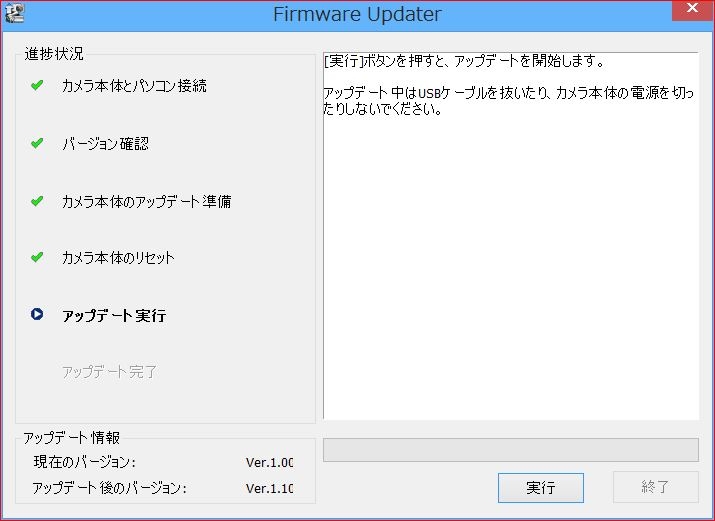This screenshot has height=521, width=715.
Task: Click the Firmware Updater app icon in title bar
Action: [x=15, y=14]
